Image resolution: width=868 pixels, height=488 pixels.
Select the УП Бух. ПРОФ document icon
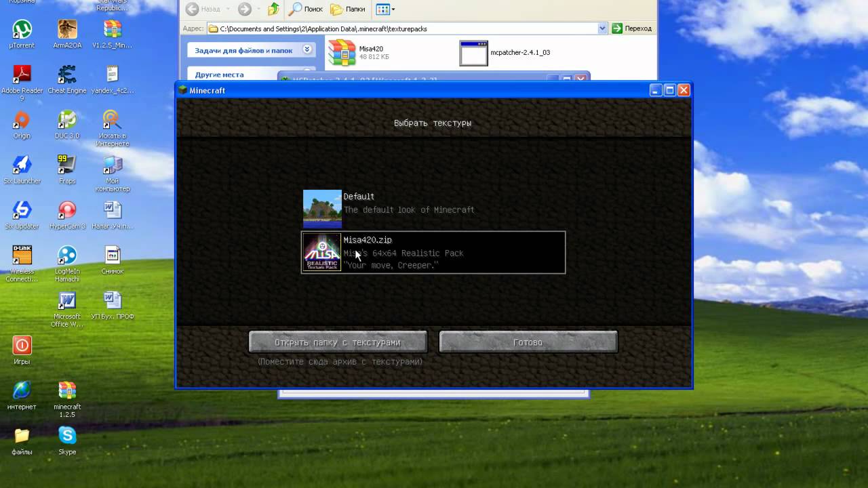tap(113, 306)
